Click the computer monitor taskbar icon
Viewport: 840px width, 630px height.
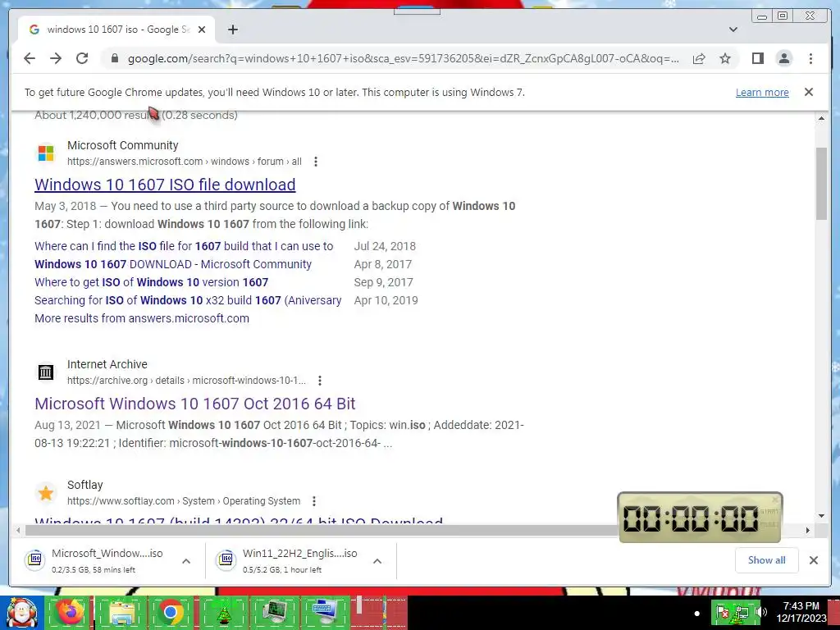point(274,612)
